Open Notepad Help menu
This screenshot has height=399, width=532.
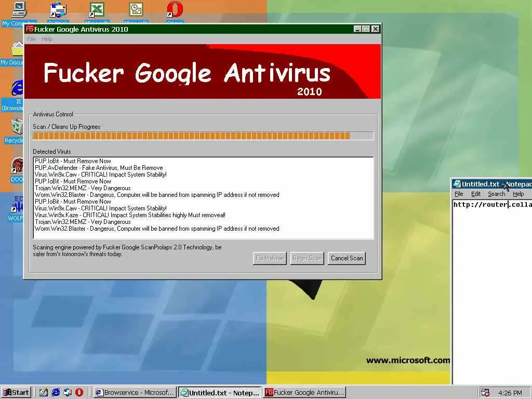[x=518, y=194]
